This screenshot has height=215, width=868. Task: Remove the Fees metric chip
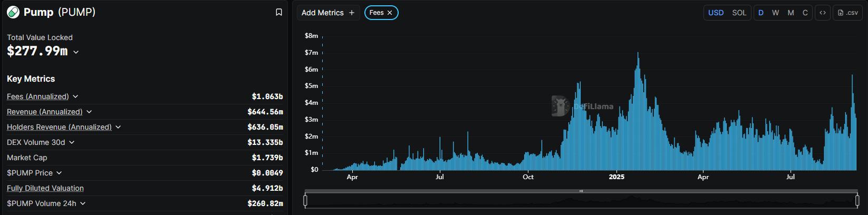[x=390, y=13]
